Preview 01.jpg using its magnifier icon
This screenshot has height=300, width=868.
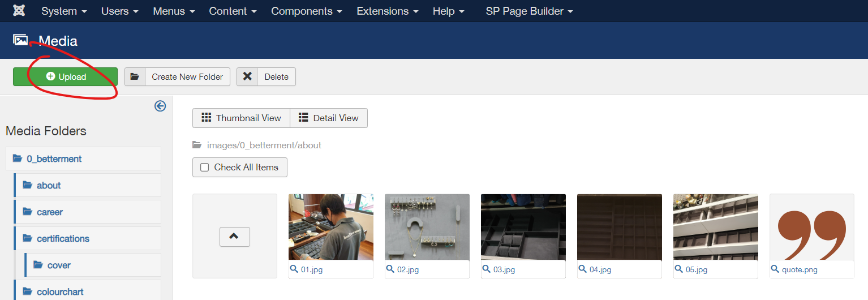click(294, 269)
